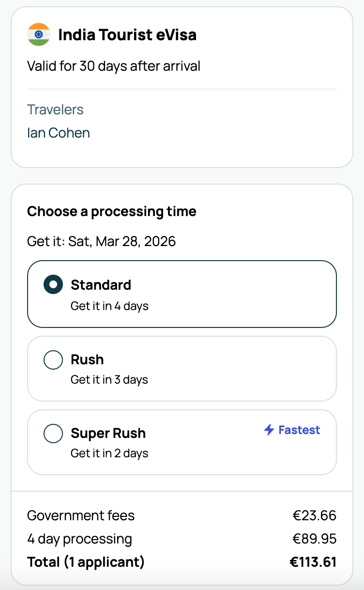
Task: Select the Super Rush radio button
Action: tap(53, 434)
